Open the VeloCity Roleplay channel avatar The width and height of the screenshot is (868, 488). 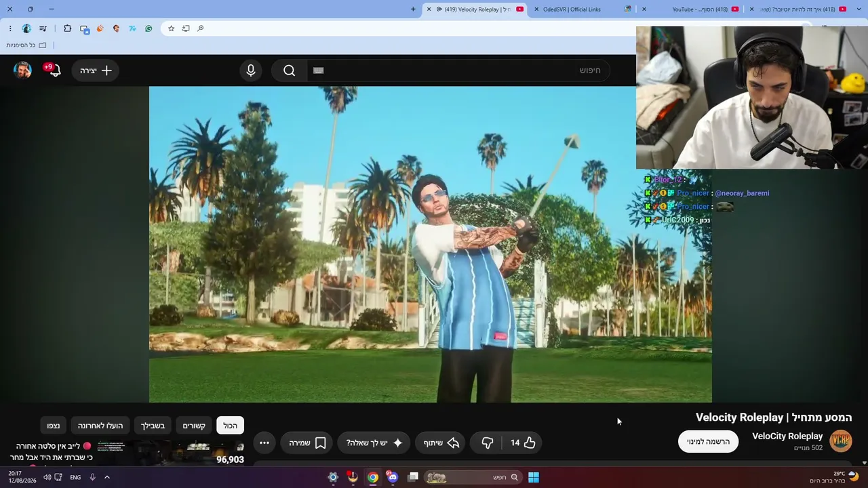point(841,441)
